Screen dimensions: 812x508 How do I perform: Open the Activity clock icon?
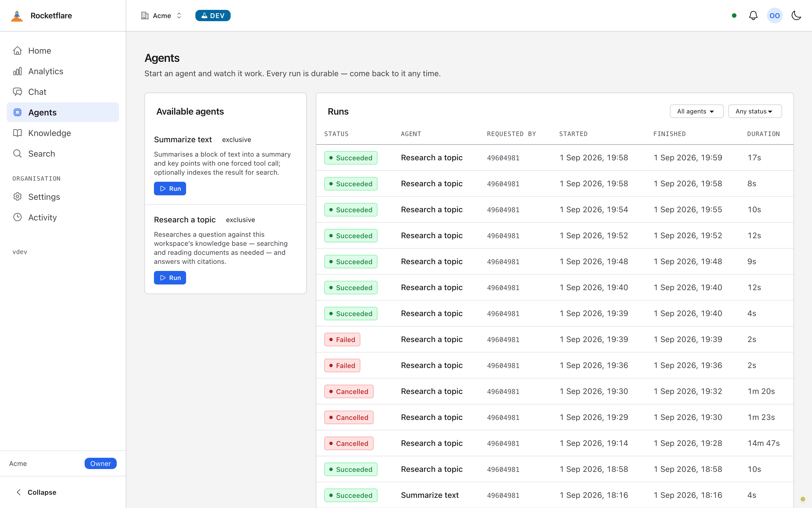point(17,217)
